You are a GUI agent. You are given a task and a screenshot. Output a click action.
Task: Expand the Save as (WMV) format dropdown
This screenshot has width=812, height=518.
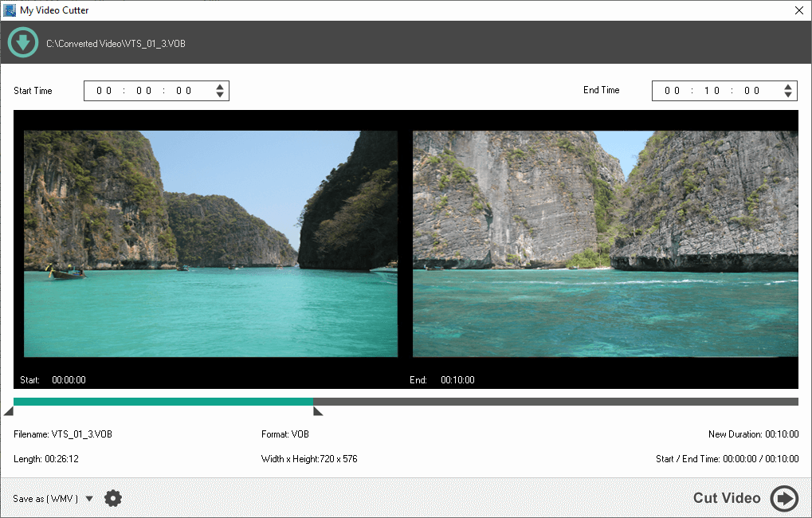(89, 499)
